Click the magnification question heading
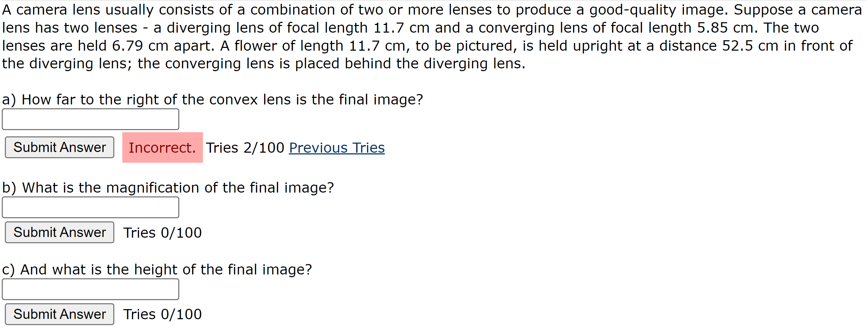Viewport: 868px width, 331px height. tap(168, 187)
